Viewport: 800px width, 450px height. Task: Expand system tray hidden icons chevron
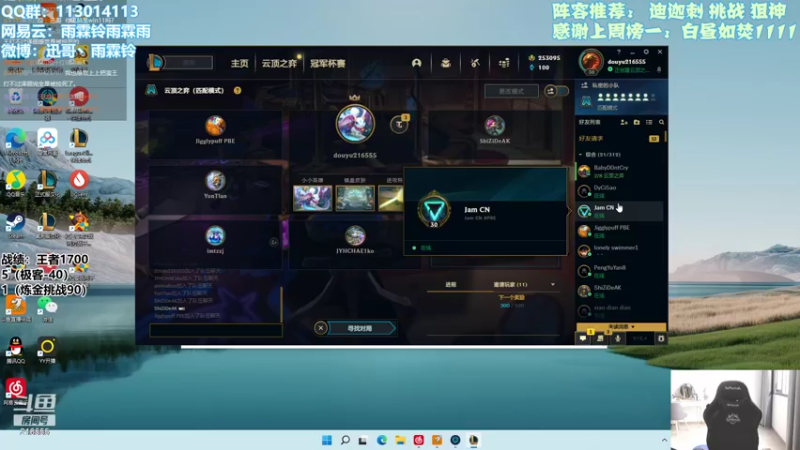[664, 440]
